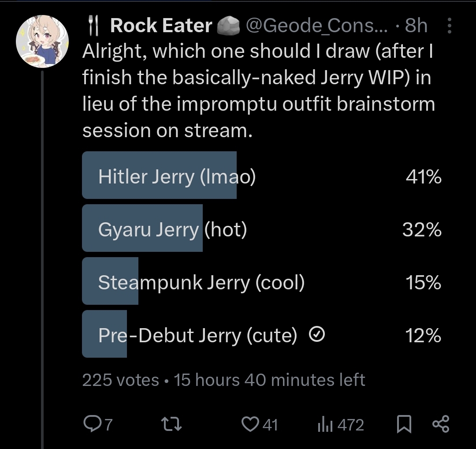
Task: Pick the Pre-Debut Jerry (cute) option
Action: 197,336
